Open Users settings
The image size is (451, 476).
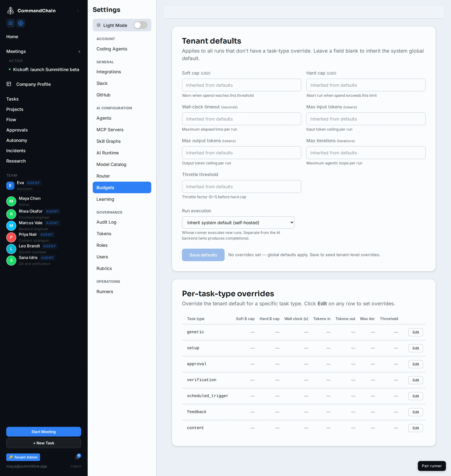coord(122,257)
